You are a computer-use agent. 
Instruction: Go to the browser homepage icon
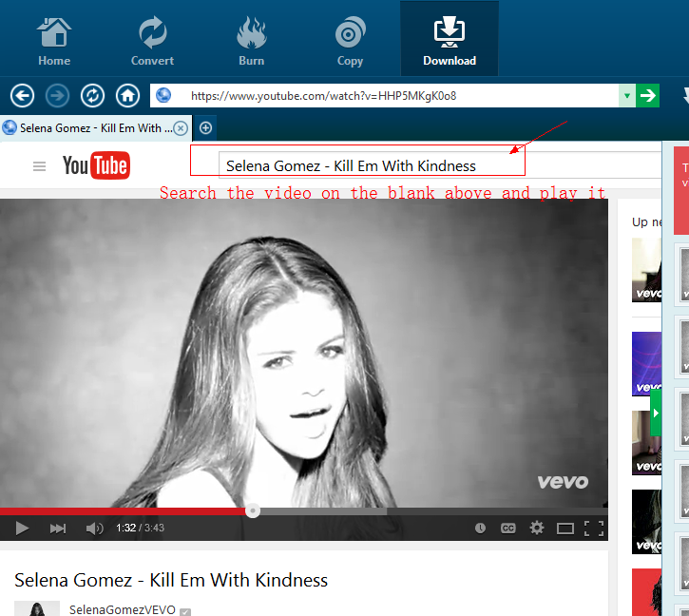pyautogui.click(x=128, y=95)
